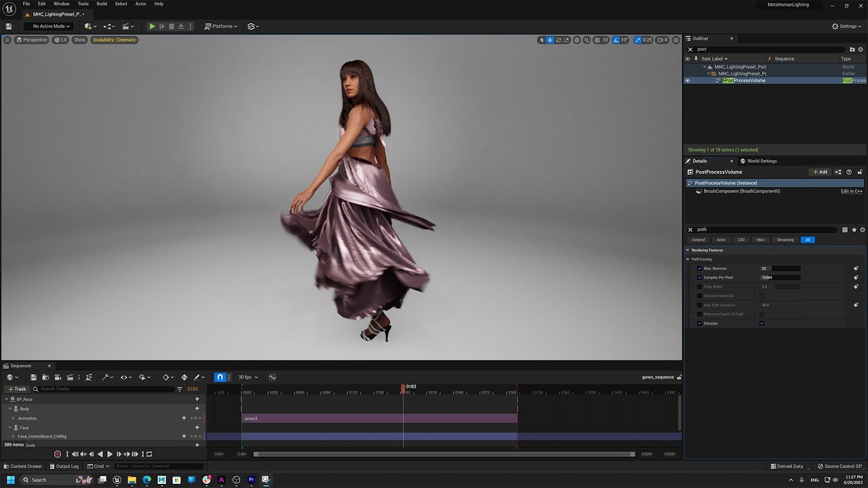
Task: Click the Filter Width value slider
Action: pyautogui.click(x=780, y=287)
